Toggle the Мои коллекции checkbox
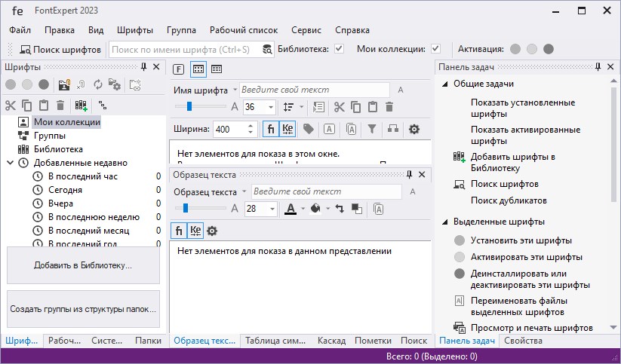This screenshot has height=364, width=621. tap(435, 49)
